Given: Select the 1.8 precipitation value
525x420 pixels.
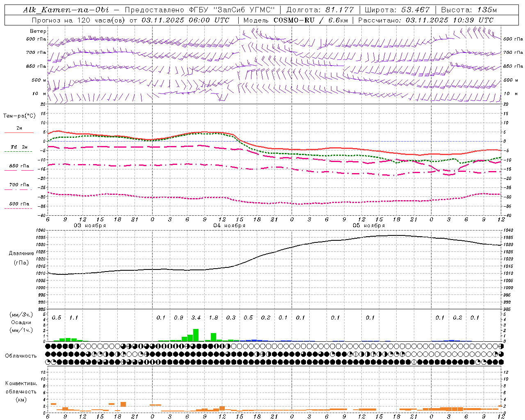Looking at the screenshot, I should coord(213,318).
